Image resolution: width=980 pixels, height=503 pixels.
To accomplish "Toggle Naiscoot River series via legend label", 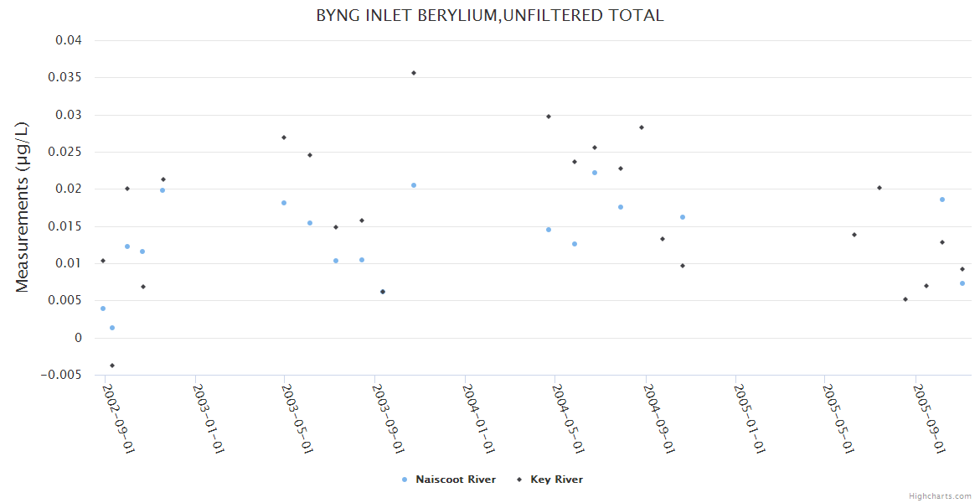I will tap(455, 480).
